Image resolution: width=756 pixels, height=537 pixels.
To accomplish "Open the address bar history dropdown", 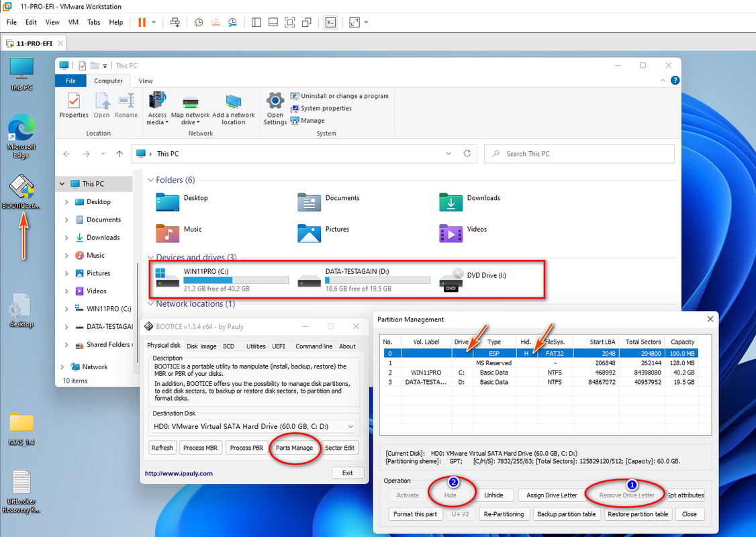I will click(x=449, y=154).
